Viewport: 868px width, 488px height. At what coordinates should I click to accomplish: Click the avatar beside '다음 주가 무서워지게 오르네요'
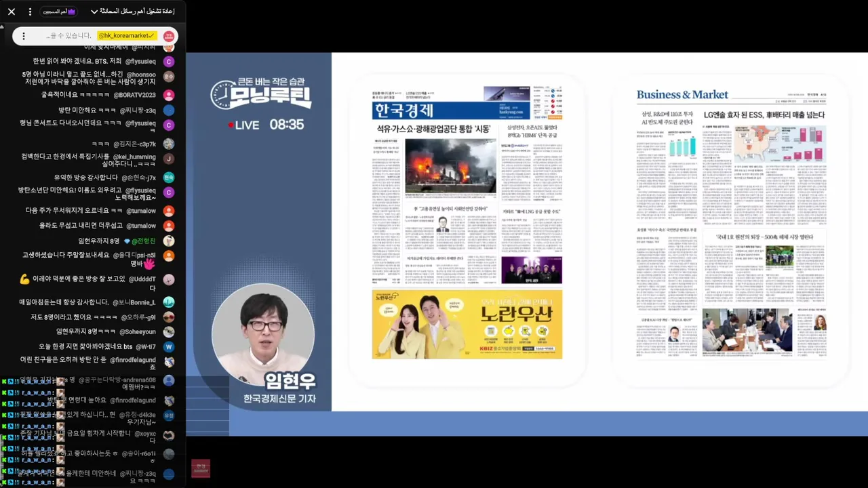(169, 211)
